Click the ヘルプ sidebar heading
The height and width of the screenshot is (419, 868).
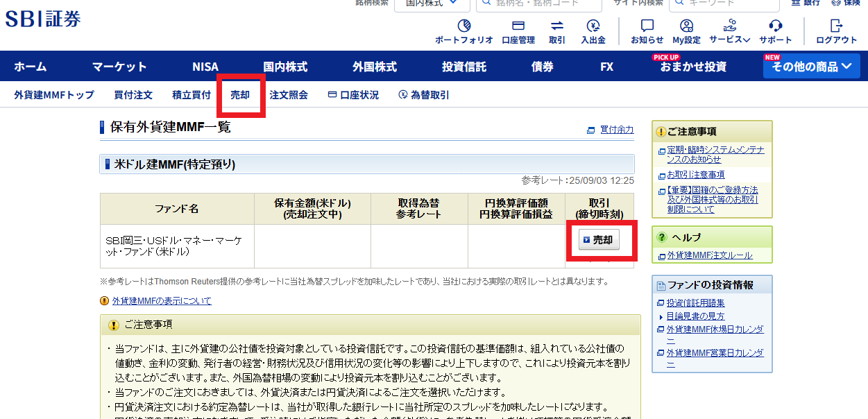tap(687, 237)
